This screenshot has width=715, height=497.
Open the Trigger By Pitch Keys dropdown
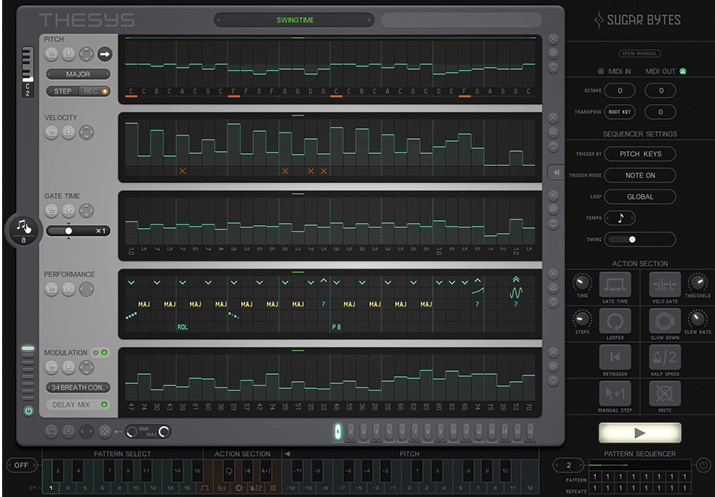[x=640, y=154]
